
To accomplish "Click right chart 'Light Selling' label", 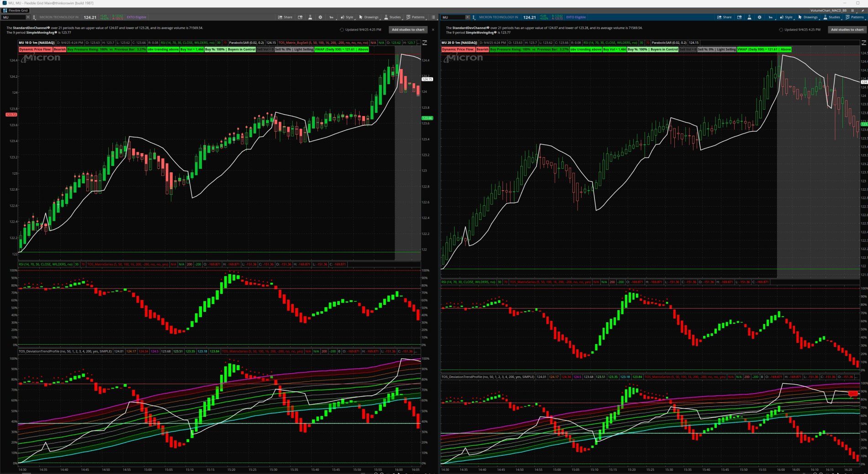I will click(x=726, y=49).
